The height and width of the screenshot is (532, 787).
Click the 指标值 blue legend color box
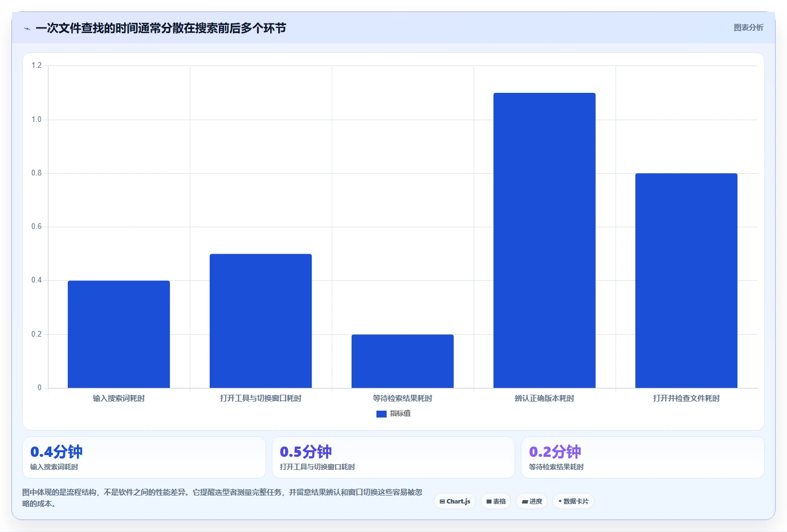pyautogui.click(x=381, y=414)
